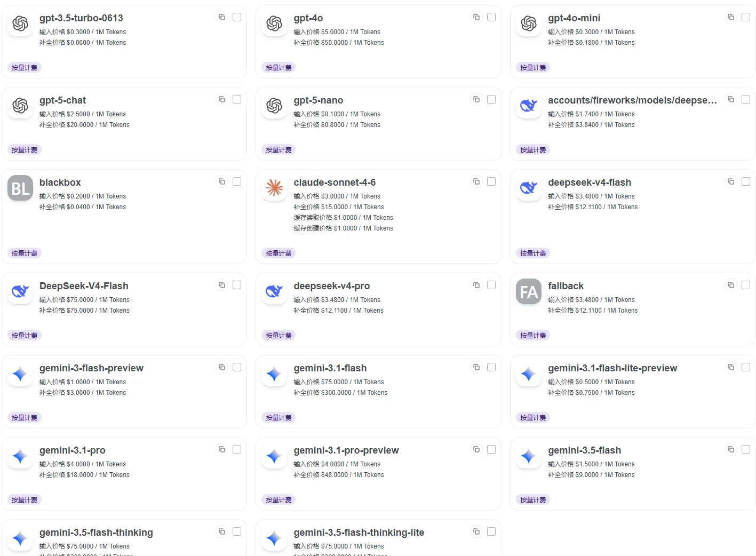
Task: Click copy icon on the gemini-3.5-flash card
Action: coord(731,449)
